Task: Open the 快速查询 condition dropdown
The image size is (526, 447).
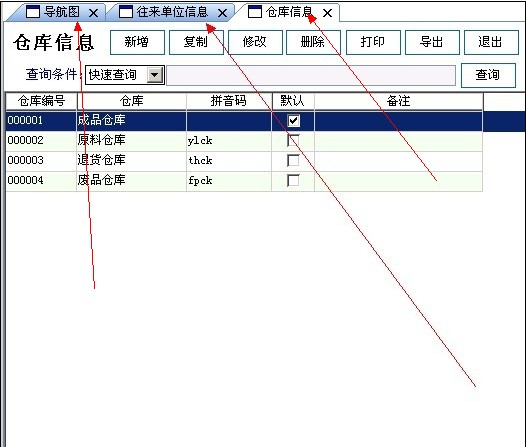Action: click(x=155, y=75)
